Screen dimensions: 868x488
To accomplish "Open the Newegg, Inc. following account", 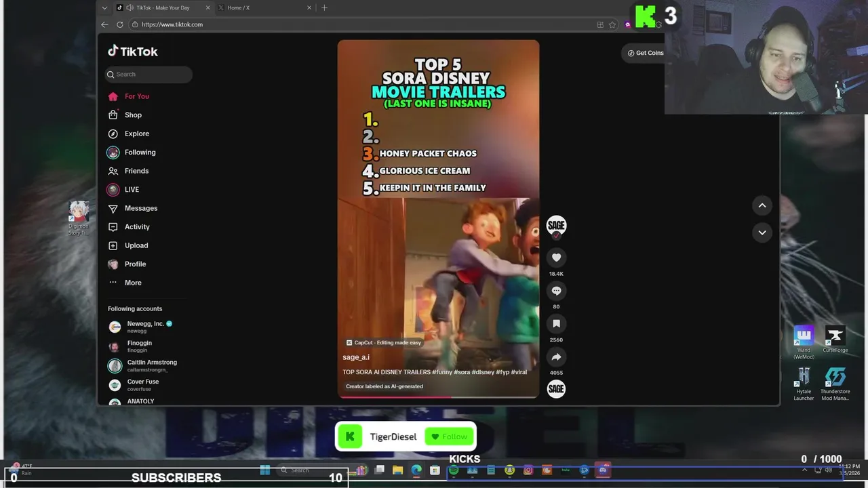I will point(141,327).
